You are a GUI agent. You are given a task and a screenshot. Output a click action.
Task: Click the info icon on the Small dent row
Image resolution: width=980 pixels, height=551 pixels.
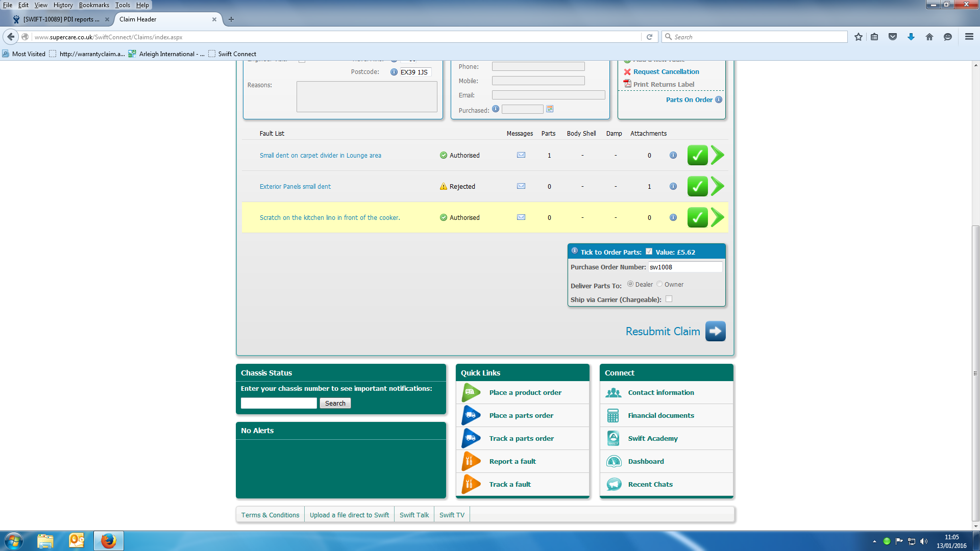(673, 155)
